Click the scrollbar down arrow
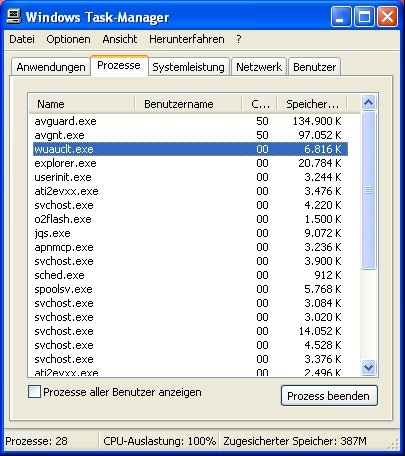Screen dimensions: 405x456 tap(368, 367)
